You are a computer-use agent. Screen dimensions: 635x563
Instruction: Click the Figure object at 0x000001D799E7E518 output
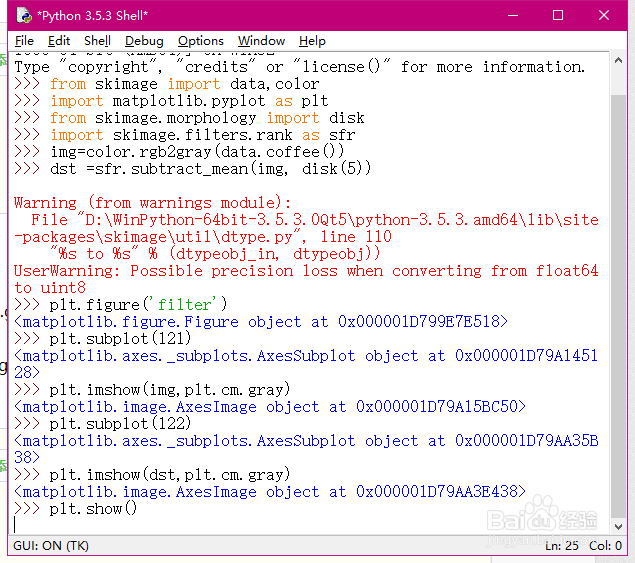tap(261, 322)
